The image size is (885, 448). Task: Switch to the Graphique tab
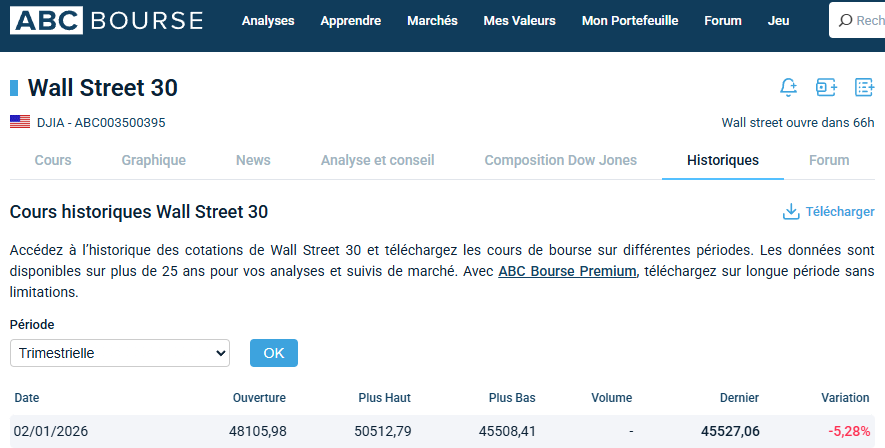tap(154, 160)
